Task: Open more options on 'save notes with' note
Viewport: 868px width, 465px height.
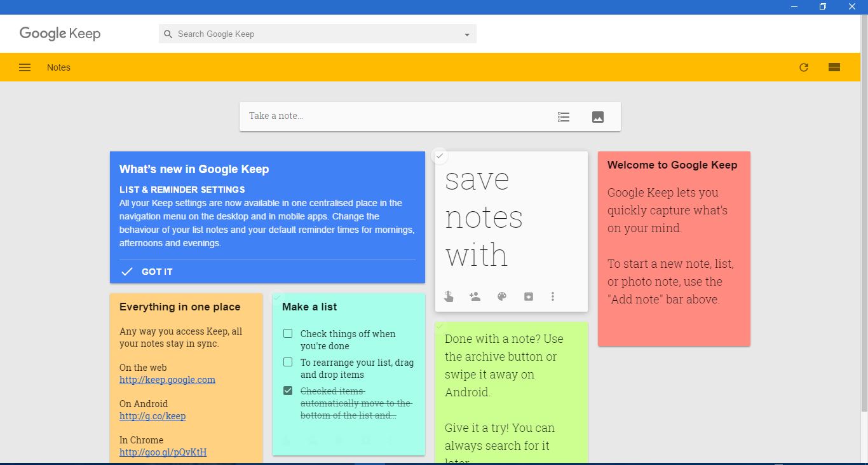Action: pos(553,296)
